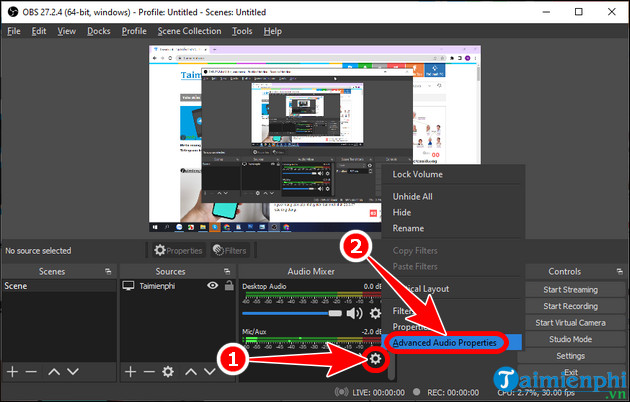
Task: Add a scene with plus icon
Action: click(12, 371)
